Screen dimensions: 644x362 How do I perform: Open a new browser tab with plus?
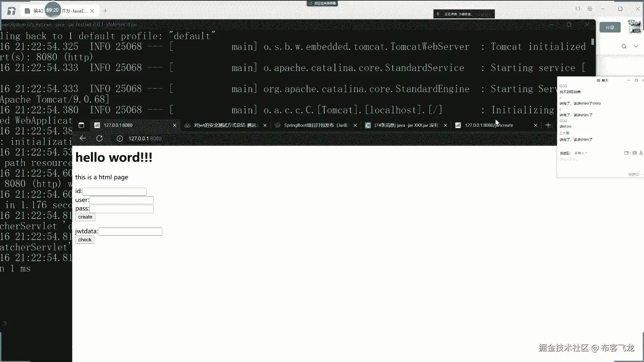tap(548, 125)
